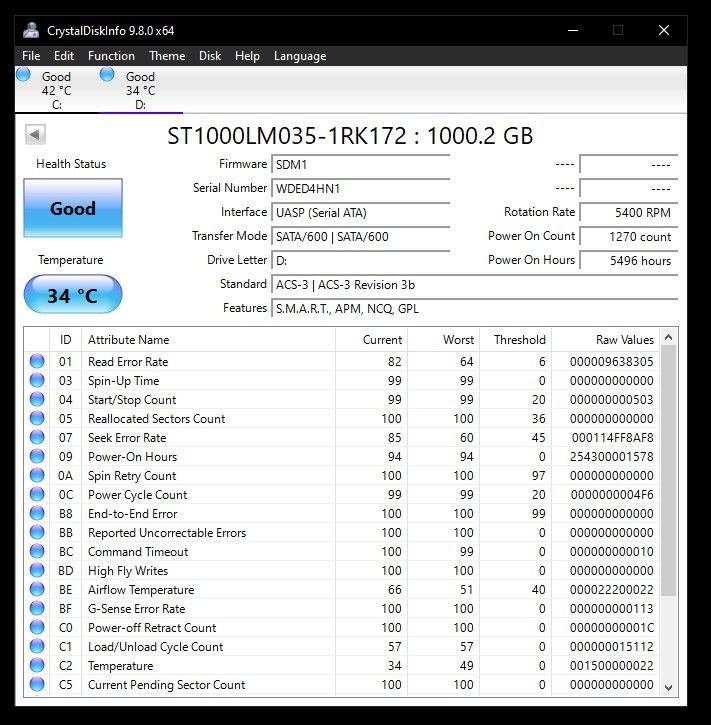
Task: Click the Rotation Rate value 5400 RPM
Action: click(x=629, y=213)
